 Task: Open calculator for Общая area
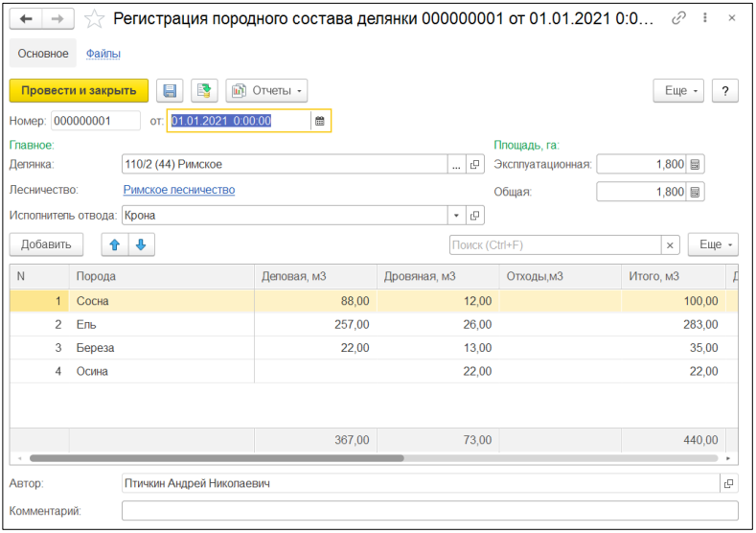click(x=696, y=192)
